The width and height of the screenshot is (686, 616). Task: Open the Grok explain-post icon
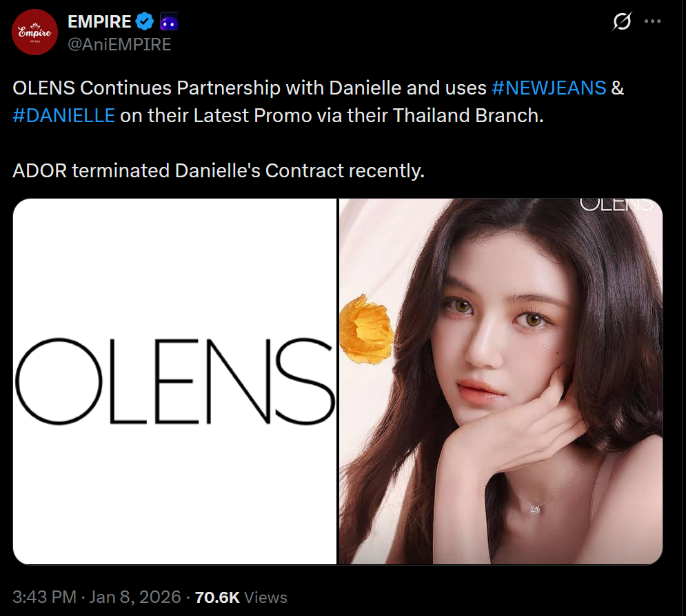[622, 21]
